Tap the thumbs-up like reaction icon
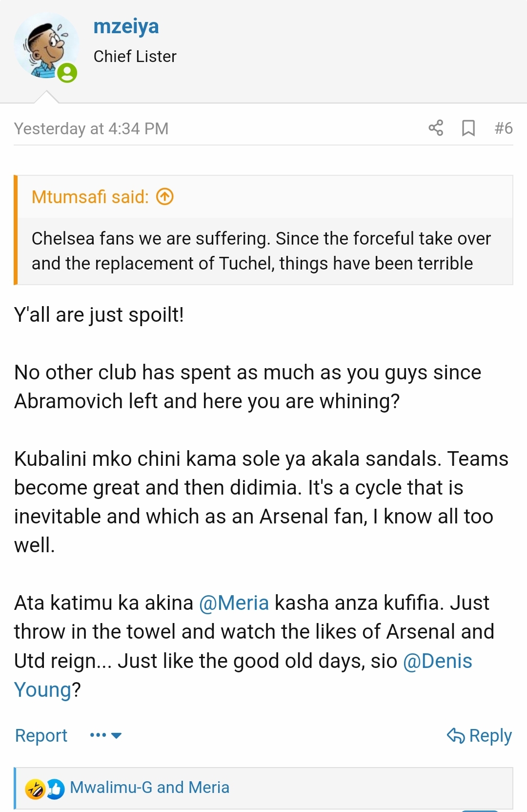This screenshot has height=812, width=527. [x=55, y=789]
